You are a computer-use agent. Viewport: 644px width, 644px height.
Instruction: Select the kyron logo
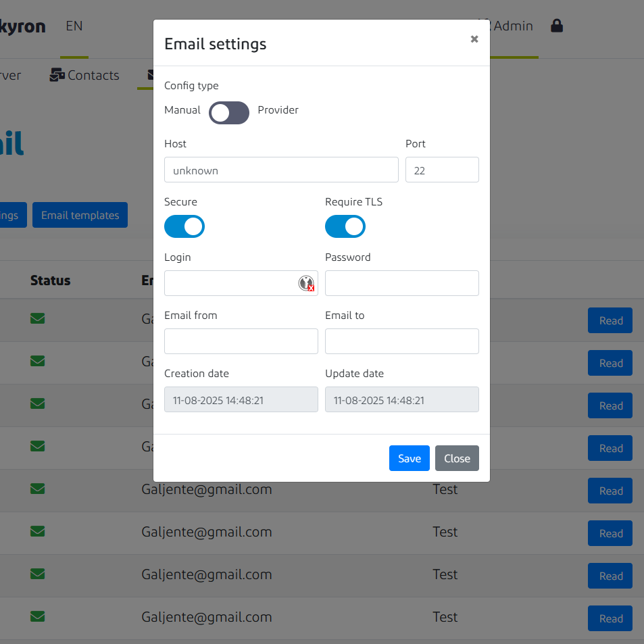click(x=22, y=26)
